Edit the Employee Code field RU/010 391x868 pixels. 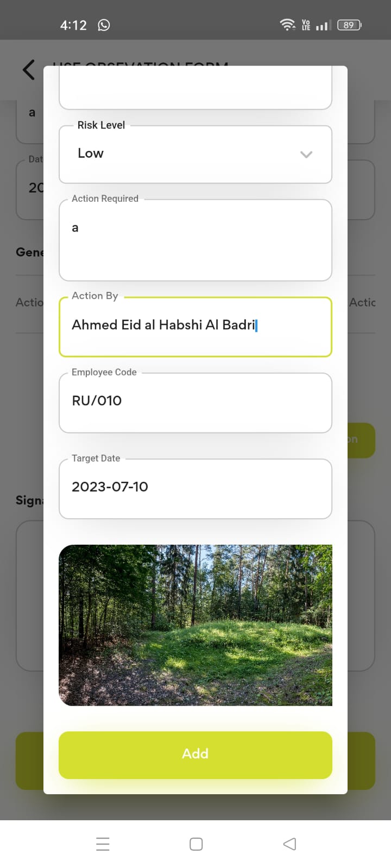click(x=195, y=403)
